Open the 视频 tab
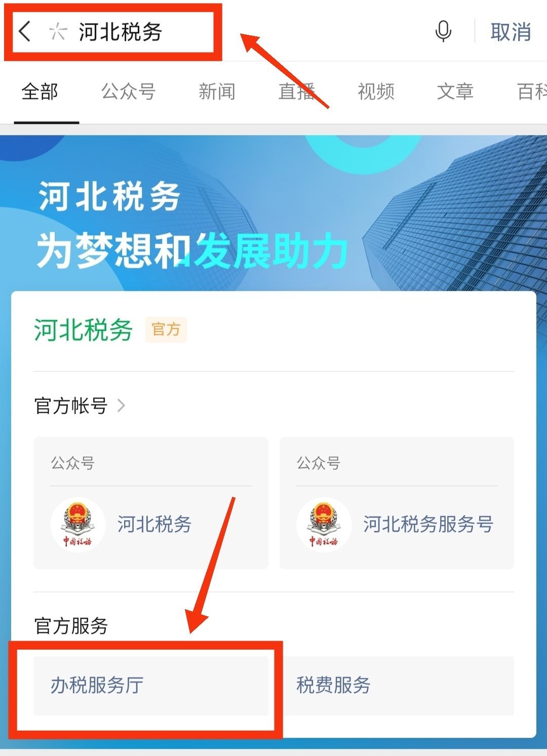Image resolution: width=547 pixels, height=756 pixels. 376,92
